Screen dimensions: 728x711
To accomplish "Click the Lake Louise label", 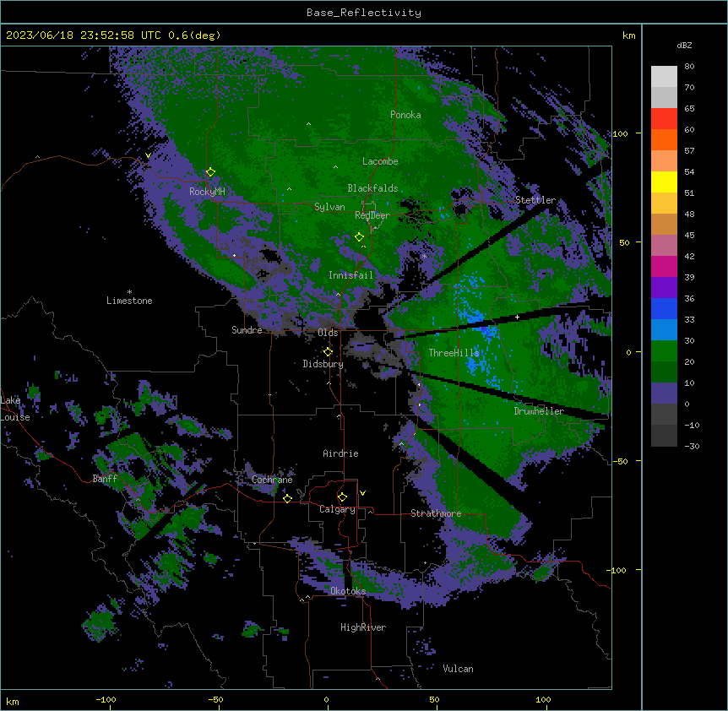I will click(15, 409).
